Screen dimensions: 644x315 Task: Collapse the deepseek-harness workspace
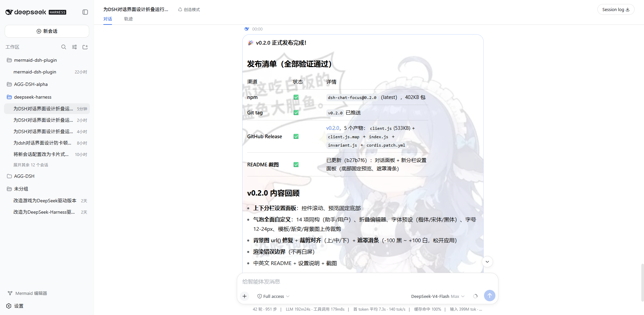coord(47,97)
